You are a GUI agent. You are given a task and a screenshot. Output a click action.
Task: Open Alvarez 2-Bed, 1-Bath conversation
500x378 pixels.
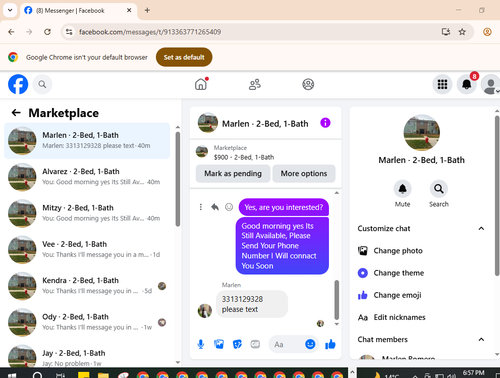87,177
